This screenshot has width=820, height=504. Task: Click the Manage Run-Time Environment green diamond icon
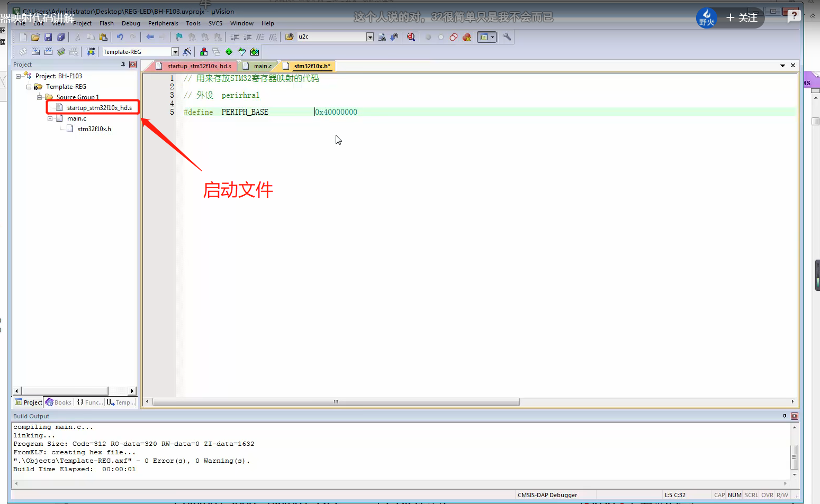point(229,52)
